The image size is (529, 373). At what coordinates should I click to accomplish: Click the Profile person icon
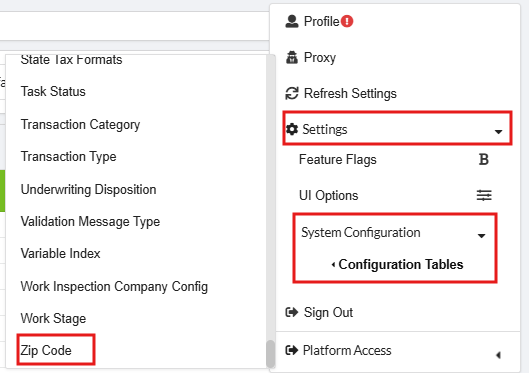click(x=292, y=21)
